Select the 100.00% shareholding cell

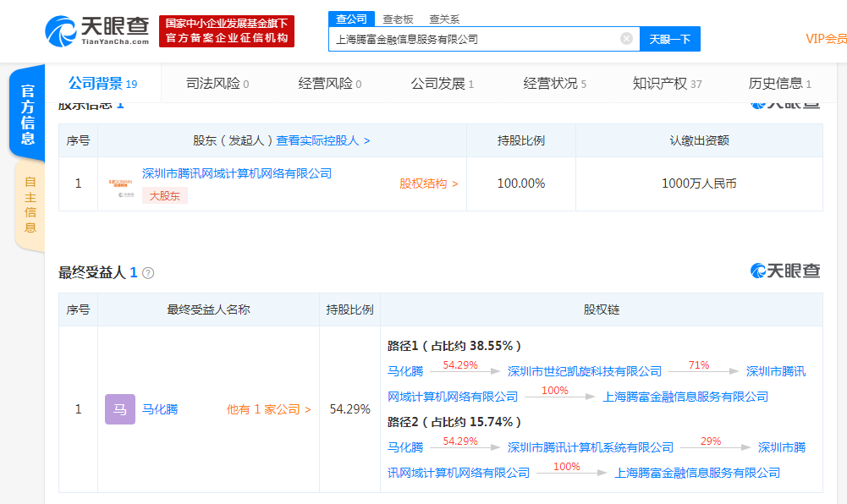tap(521, 184)
